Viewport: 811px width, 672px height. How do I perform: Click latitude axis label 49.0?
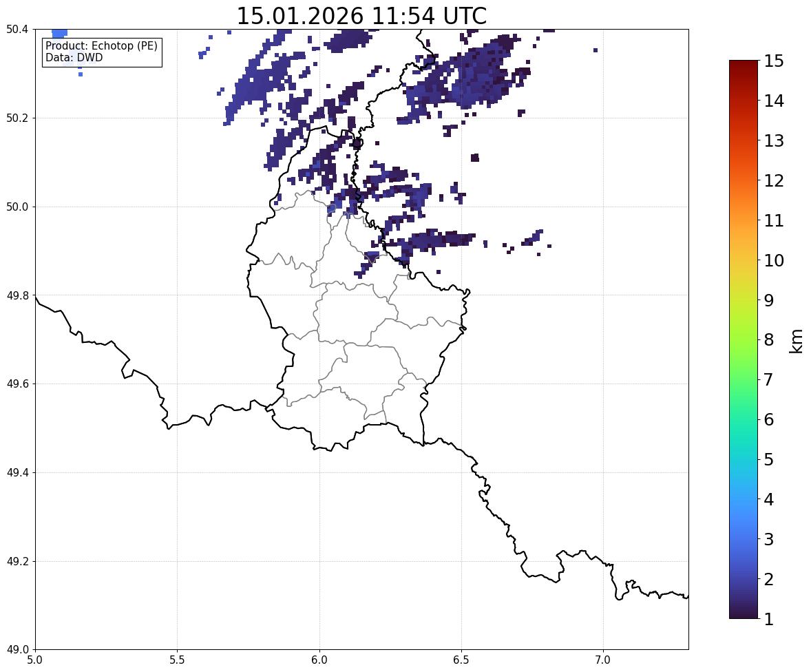click(17, 650)
